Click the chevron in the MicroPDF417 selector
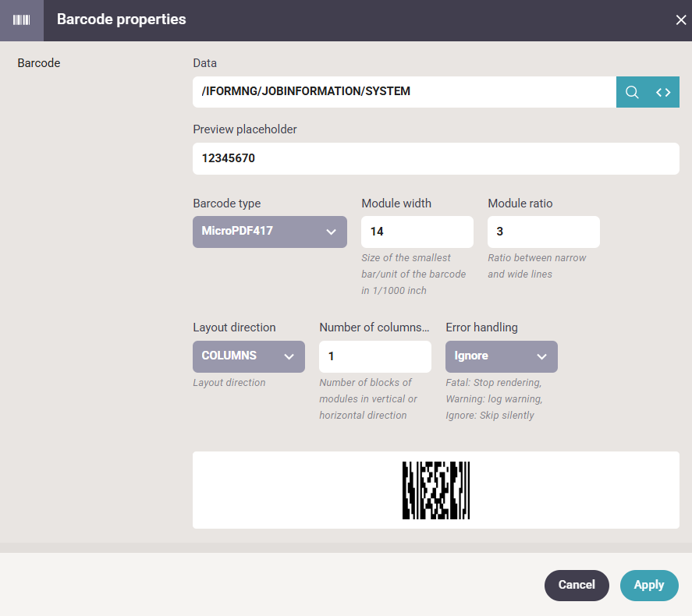Image resolution: width=692 pixels, height=616 pixels. [x=331, y=232]
